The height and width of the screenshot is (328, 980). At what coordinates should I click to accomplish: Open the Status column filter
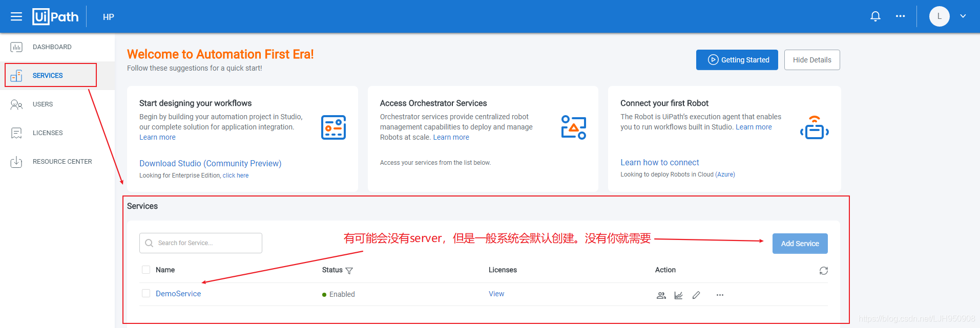349,271
